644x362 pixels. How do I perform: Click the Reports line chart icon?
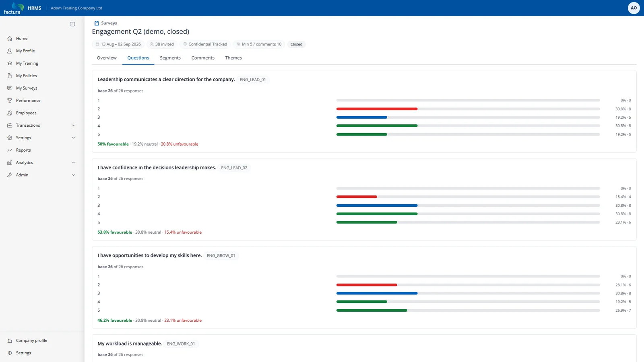pos(10,150)
